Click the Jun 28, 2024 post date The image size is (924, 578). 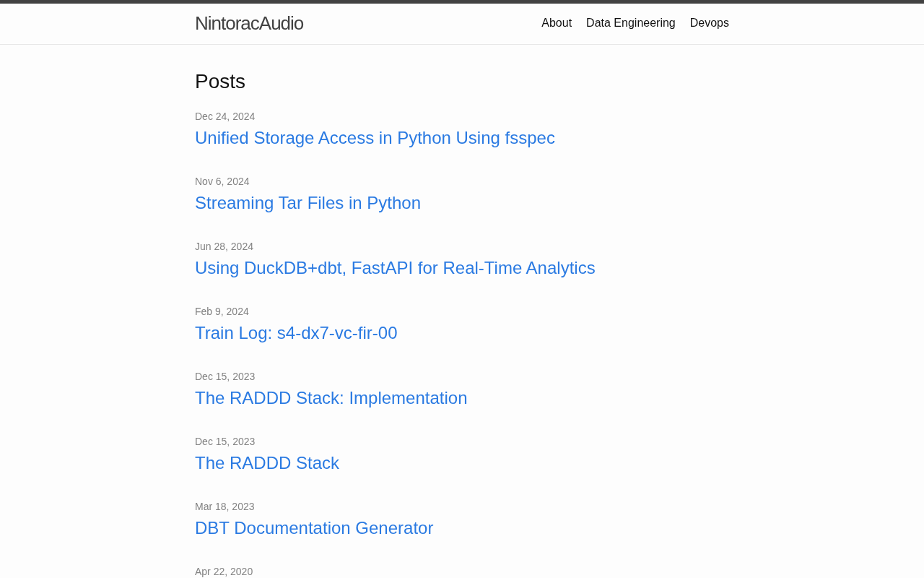click(224, 246)
